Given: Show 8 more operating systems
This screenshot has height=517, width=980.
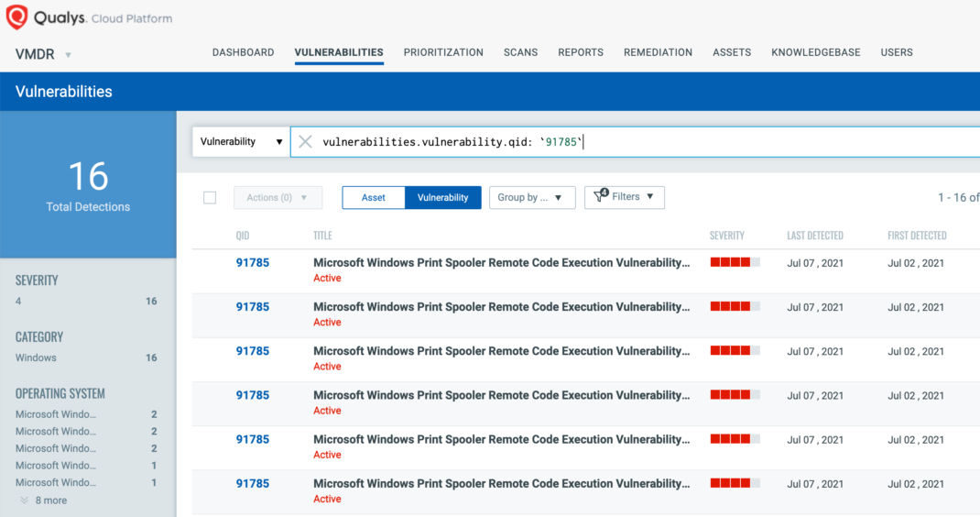Looking at the screenshot, I should pos(50,500).
